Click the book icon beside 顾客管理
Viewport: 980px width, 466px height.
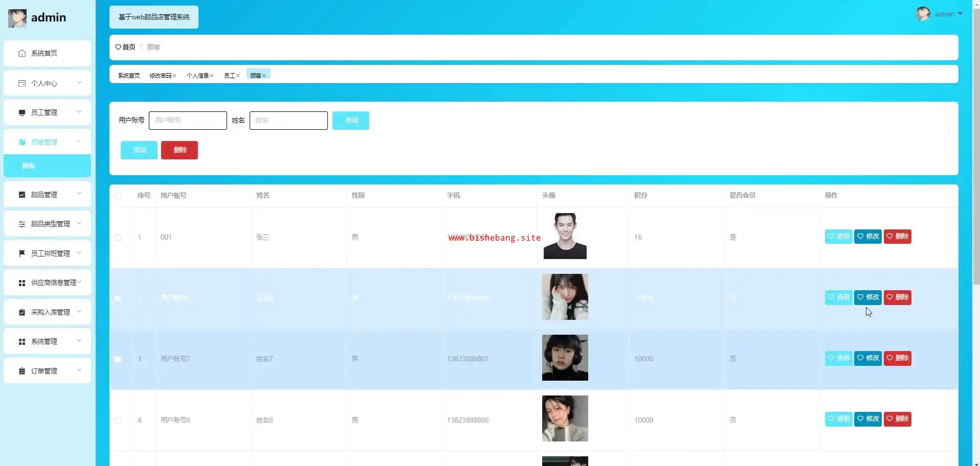21,142
